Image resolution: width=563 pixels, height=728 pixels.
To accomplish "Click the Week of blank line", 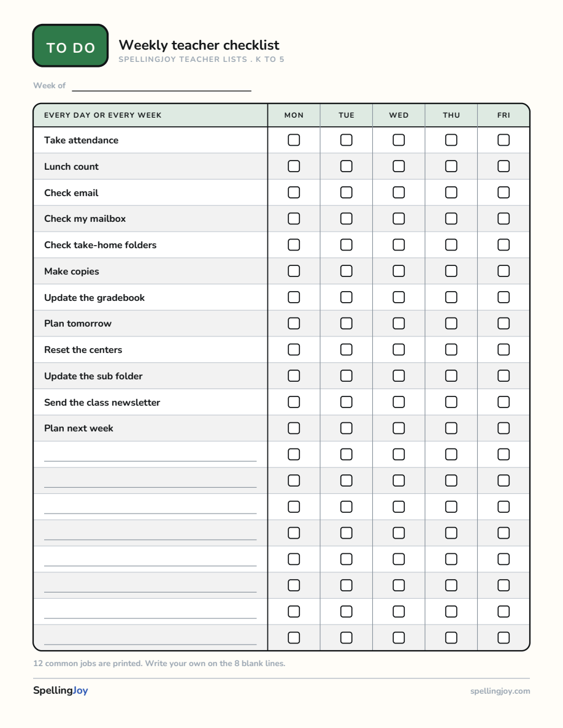I will (162, 86).
